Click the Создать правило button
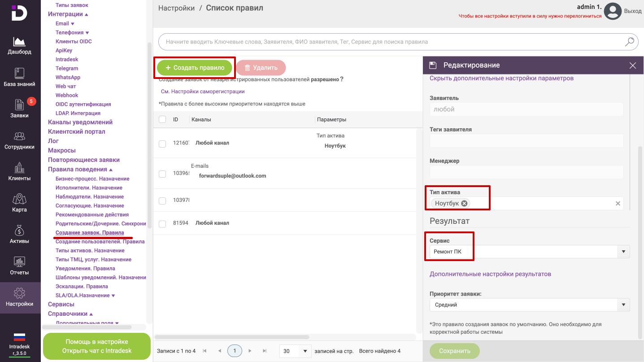 pyautogui.click(x=195, y=68)
